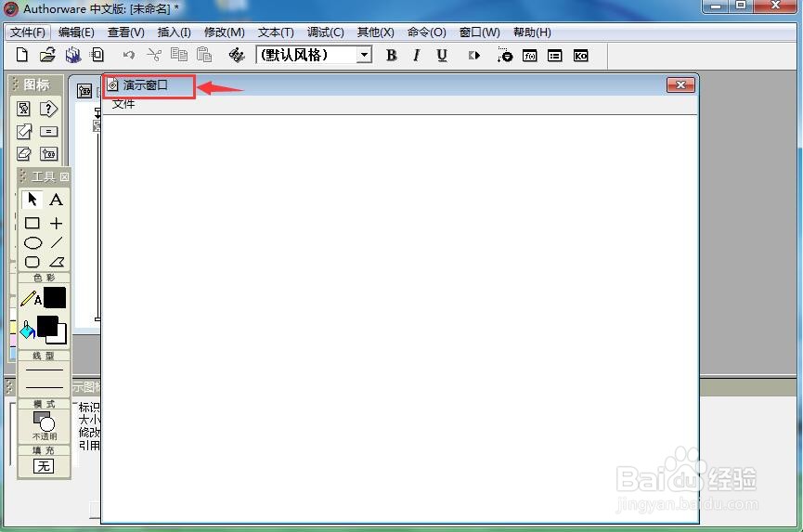Select the Straight line plus tool
Screen dimensions: 803x532
[57, 223]
